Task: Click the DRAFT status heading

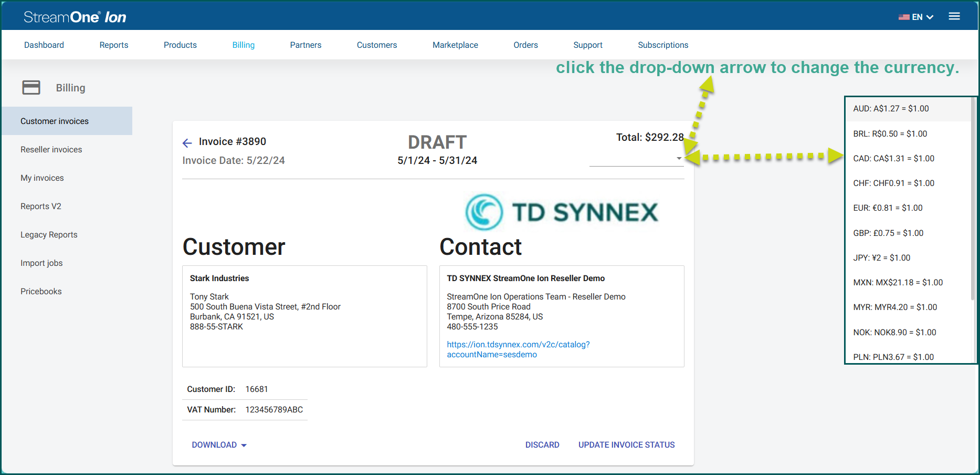Action: 437,142
